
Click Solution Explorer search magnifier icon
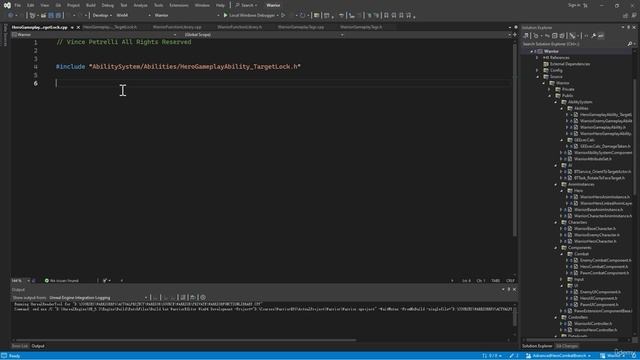pos(630,44)
